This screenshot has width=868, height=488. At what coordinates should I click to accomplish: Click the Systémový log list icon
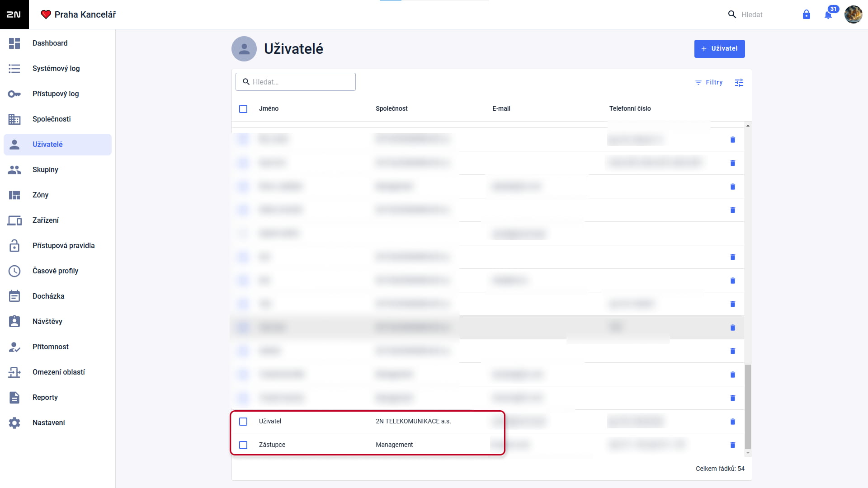(14, 69)
